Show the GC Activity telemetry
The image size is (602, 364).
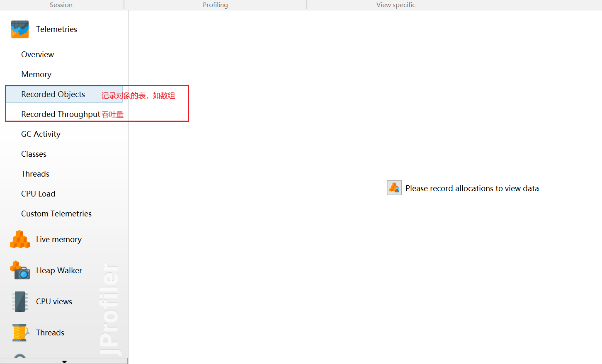pos(41,134)
